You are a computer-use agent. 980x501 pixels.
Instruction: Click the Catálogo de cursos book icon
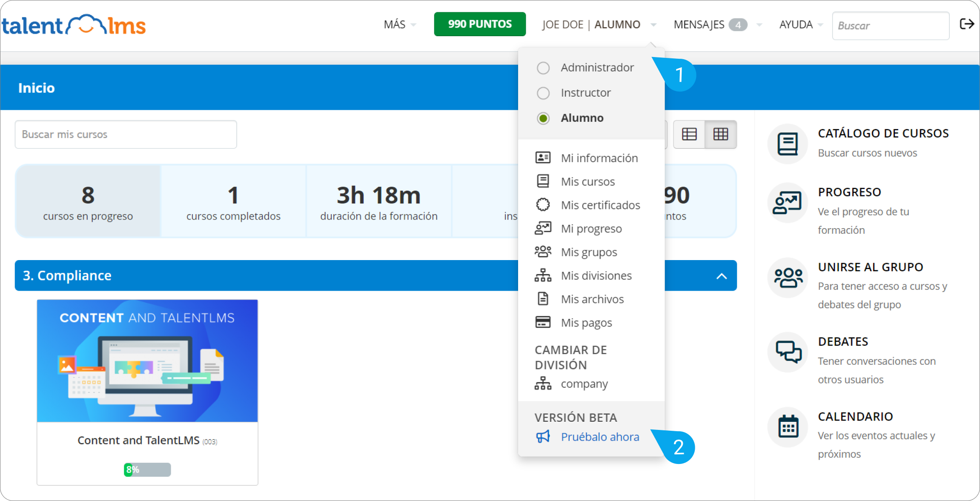click(788, 144)
